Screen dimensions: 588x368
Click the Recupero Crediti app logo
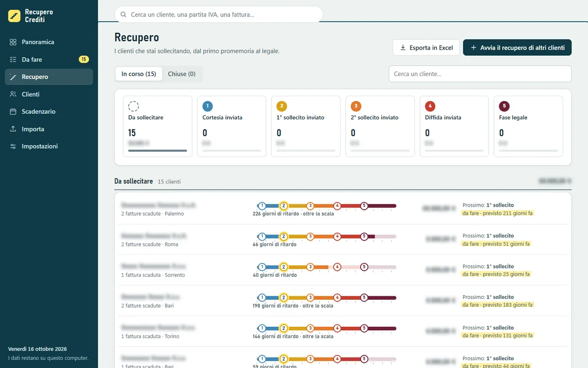pyautogui.click(x=14, y=16)
